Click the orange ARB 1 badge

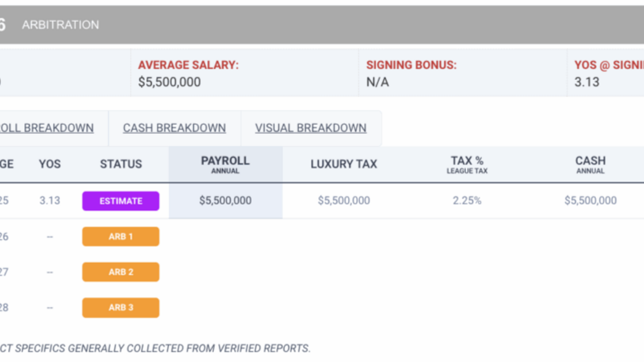(x=121, y=237)
